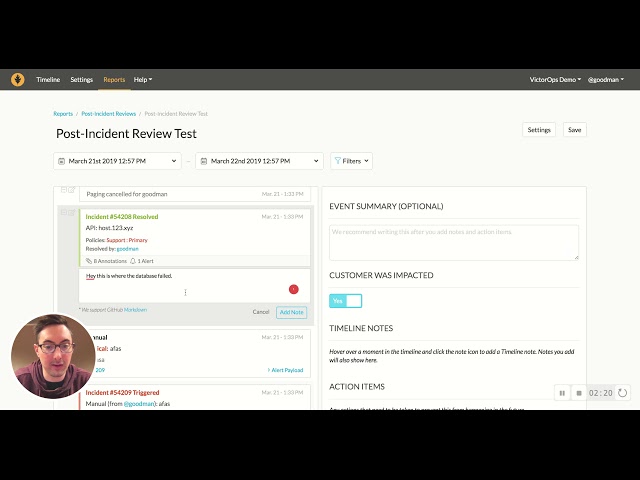This screenshot has height=480, width=640.
Task: Click the Add Note button
Action: pyautogui.click(x=291, y=312)
